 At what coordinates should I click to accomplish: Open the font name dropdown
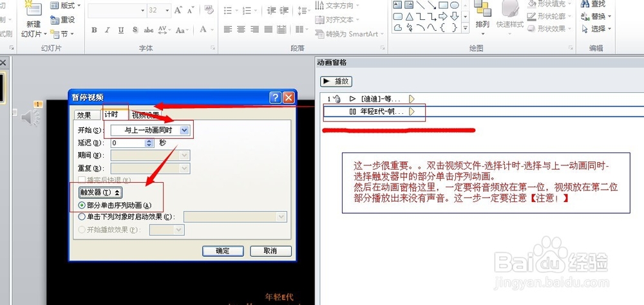click(x=143, y=11)
